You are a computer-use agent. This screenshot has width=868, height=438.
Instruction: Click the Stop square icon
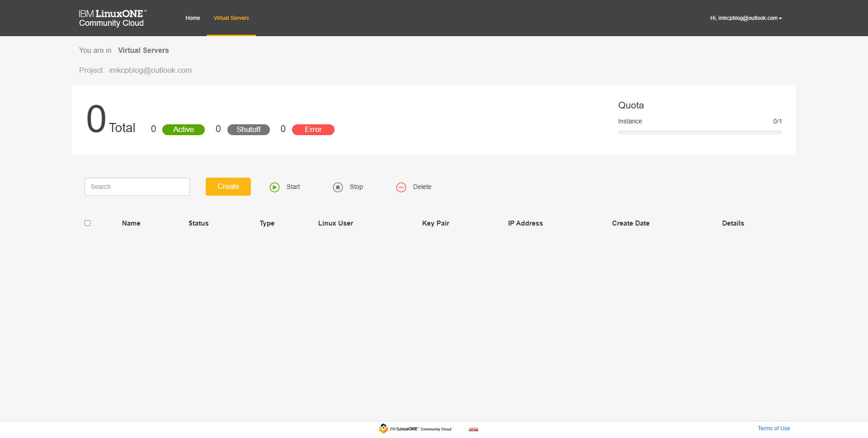(338, 187)
